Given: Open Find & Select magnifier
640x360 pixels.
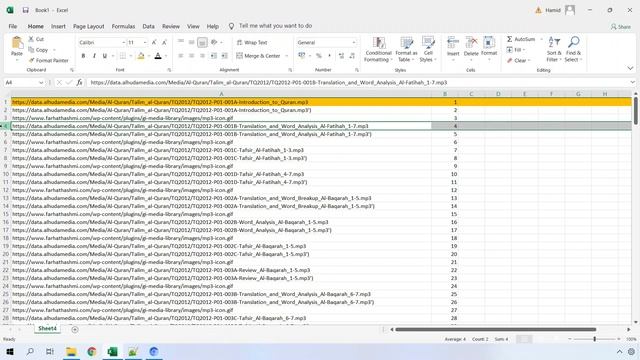Looking at the screenshot, I should [x=573, y=49].
